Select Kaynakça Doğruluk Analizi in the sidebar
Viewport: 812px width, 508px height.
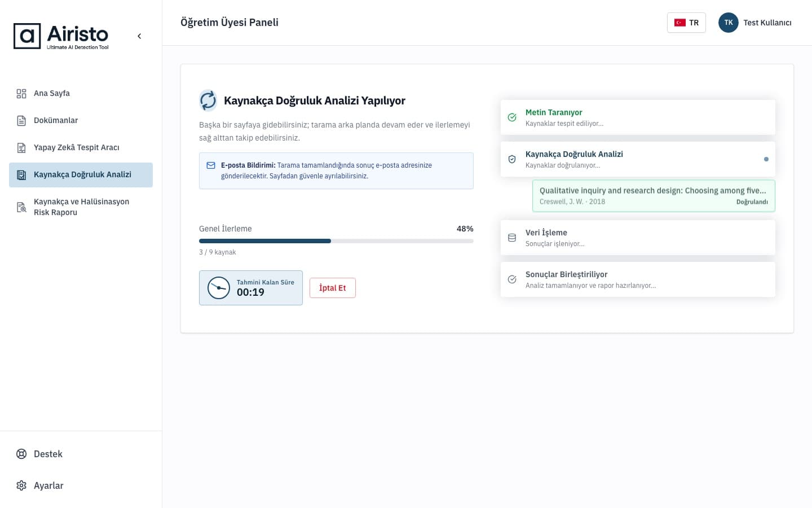(x=81, y=175)
